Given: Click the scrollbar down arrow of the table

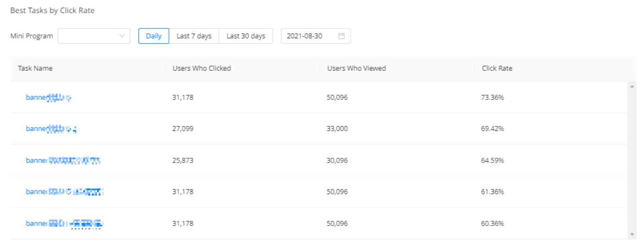Looking at the screenshot, I should coord(632,234).
